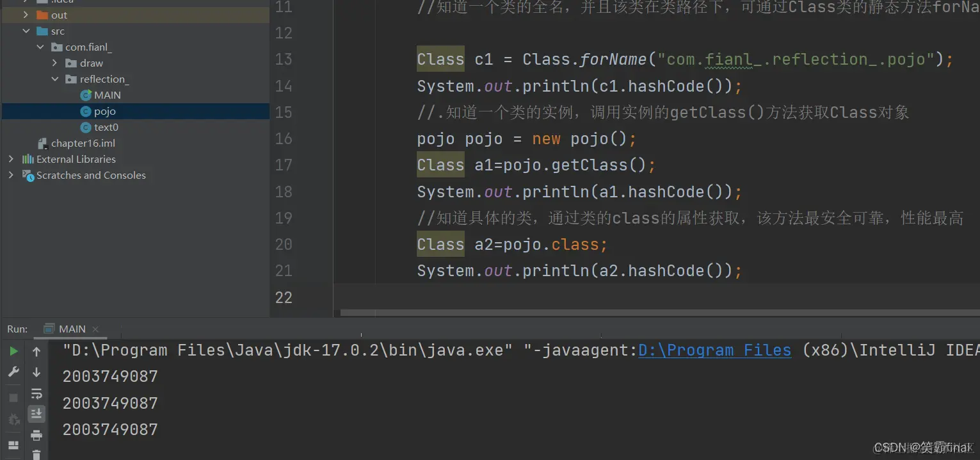Image resolution: width=980 pixels, height=460 pixels.
Task: Select External Libraries in tree
Action: 76,160
